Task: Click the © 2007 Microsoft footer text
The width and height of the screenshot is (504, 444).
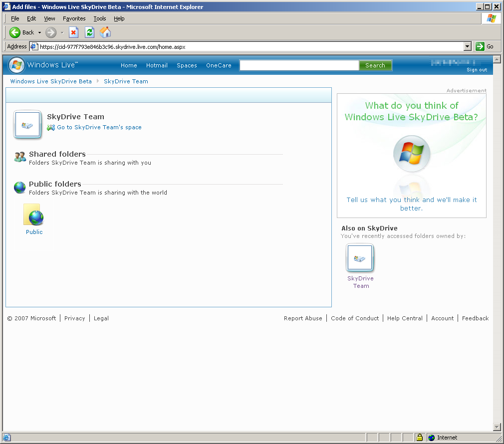Action: pos(31,318)
